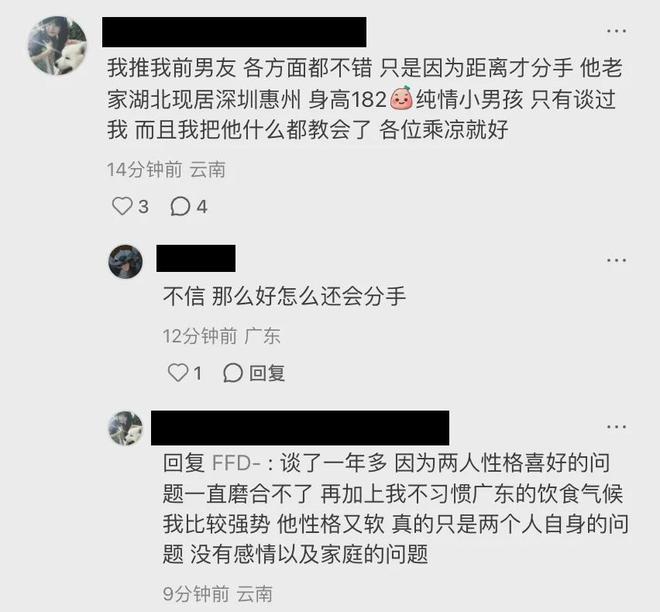The height and width of the screenshot is (612, 660).
Task: Open the top commenter's redacted username
Action: 234,32
